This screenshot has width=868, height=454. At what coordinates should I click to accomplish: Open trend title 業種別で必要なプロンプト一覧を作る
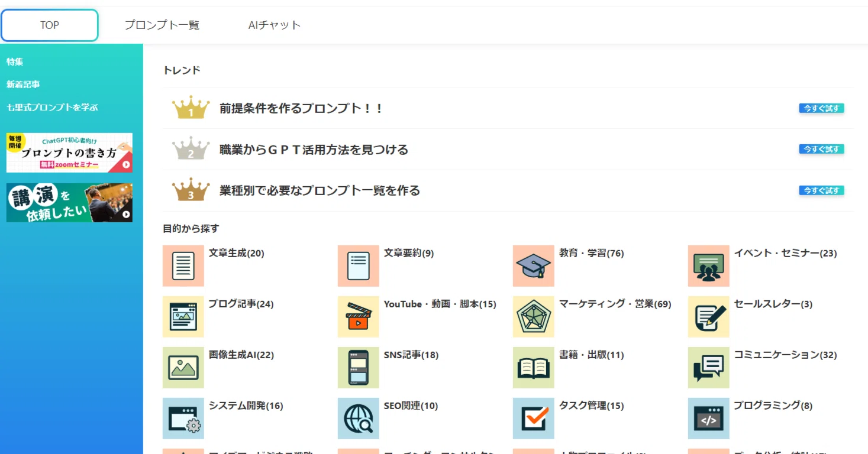coord(320,191)
